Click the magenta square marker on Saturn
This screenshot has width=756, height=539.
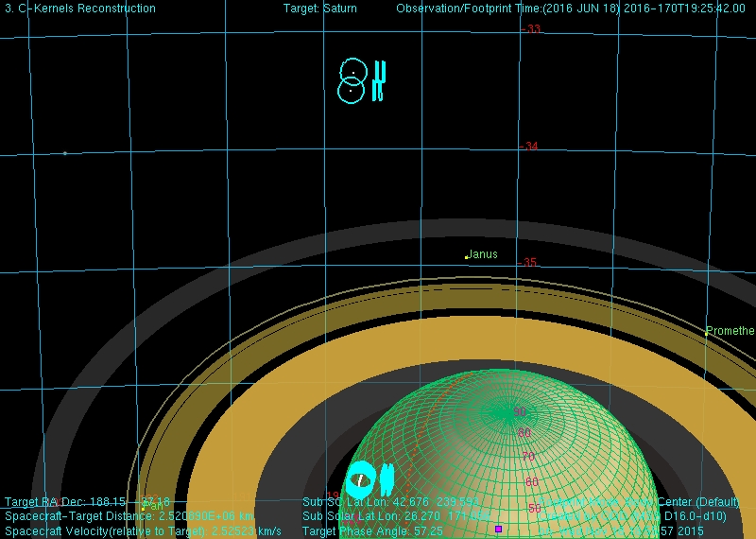[499, 529]
